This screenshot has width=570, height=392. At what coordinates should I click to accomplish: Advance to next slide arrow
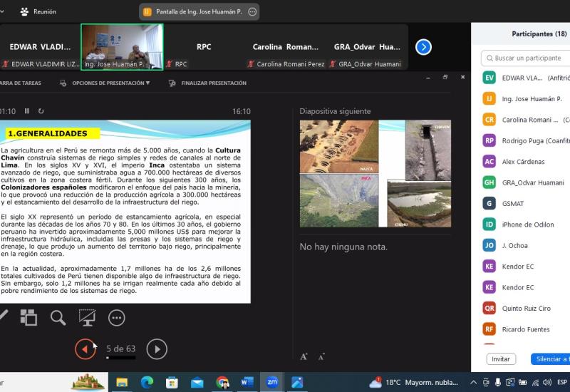pyautogui.click(x=157, y=349)
